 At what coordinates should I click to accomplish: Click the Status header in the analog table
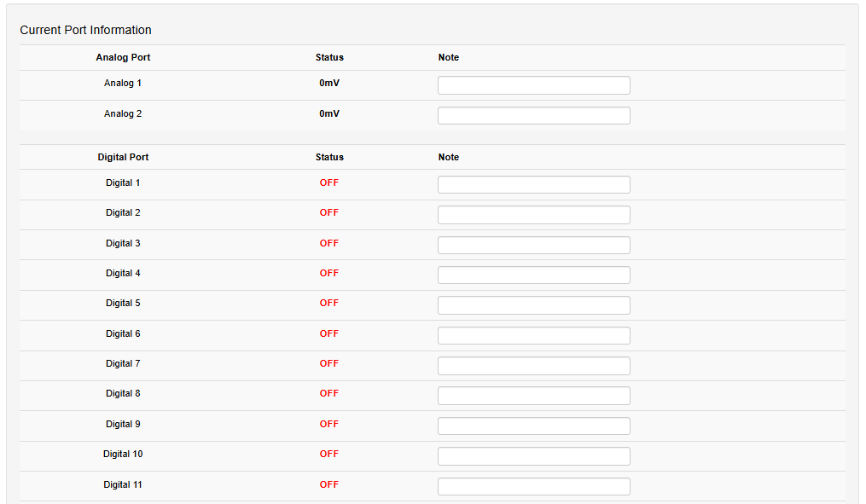pos(329,57)
